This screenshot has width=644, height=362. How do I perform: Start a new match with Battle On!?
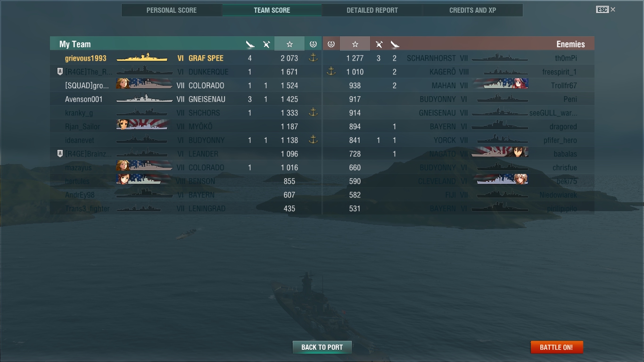coord(556,347)
